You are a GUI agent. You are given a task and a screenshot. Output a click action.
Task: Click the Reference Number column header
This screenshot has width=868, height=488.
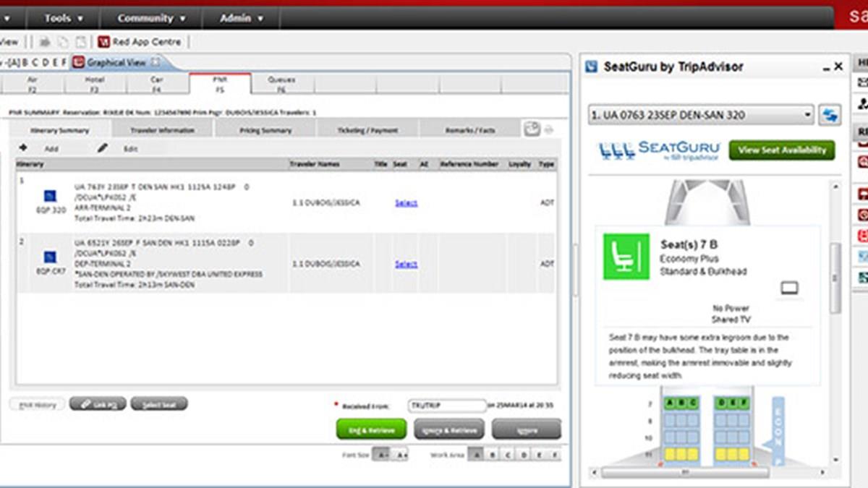[x=469, y=164]
